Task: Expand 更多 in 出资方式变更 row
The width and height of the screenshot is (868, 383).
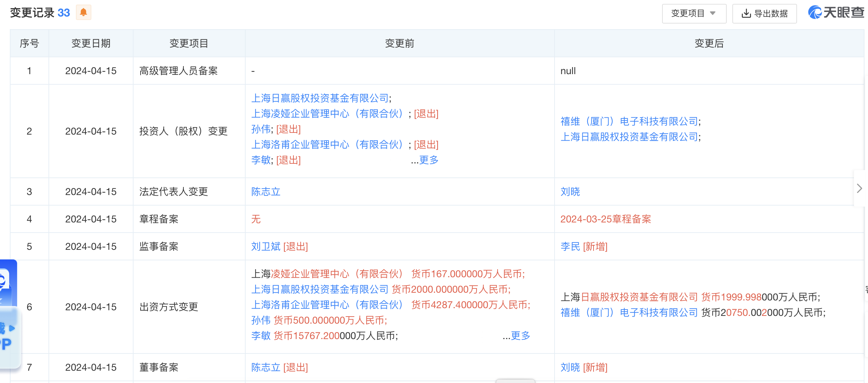Action: [x=520, y=336]
